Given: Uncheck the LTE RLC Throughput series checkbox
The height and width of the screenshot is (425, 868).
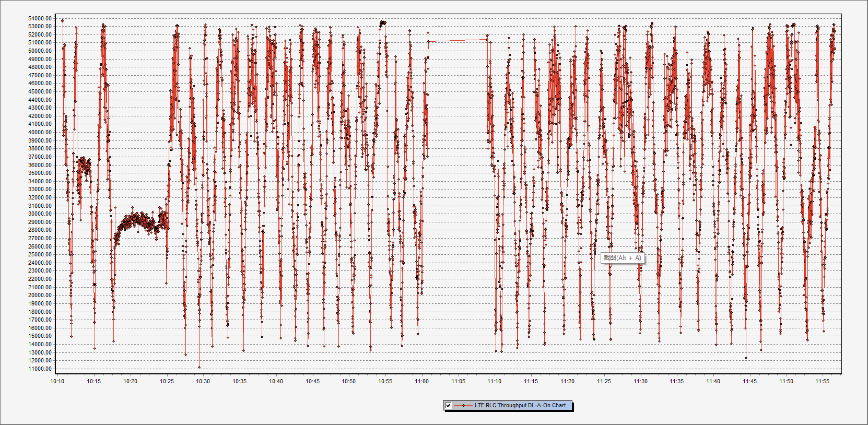Looking at the screenshot, I should click(448, 405).
